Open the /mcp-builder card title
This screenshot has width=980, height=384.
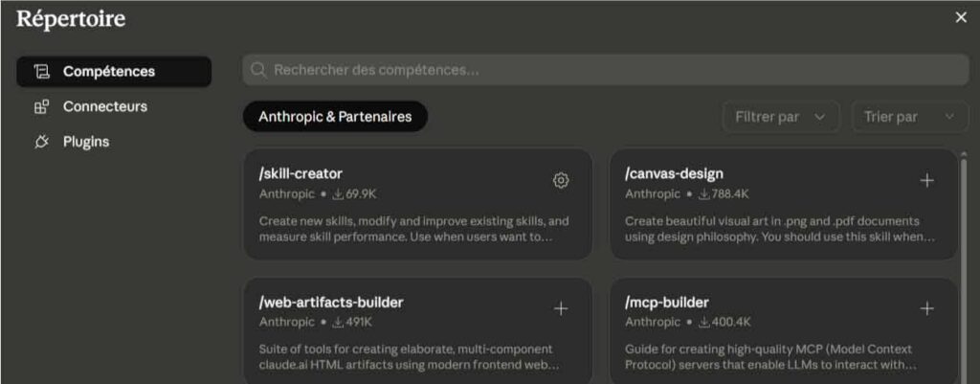666,303
